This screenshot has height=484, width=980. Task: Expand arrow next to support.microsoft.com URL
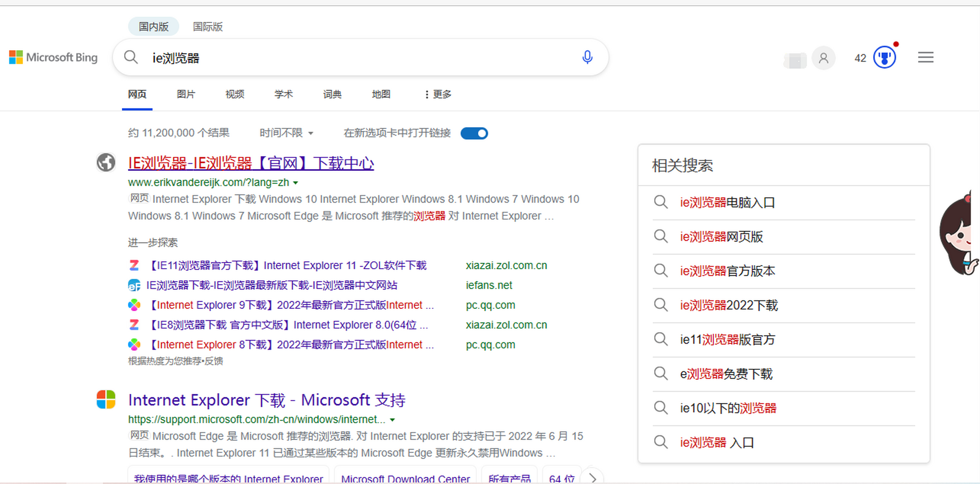[x=392, y=420]
